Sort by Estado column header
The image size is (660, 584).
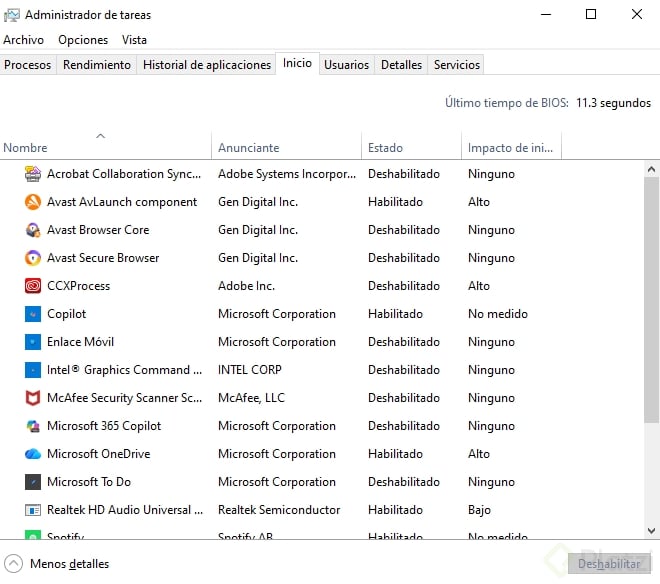pyautogui.click(x=385, y=148)
